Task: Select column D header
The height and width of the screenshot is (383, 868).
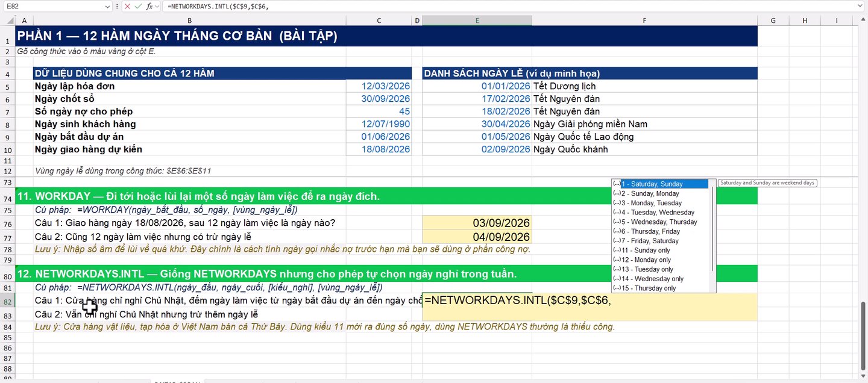Action: [417, 20]
